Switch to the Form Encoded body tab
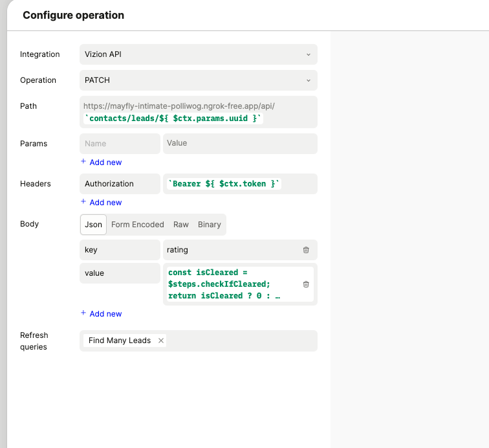 click(137, 225)
